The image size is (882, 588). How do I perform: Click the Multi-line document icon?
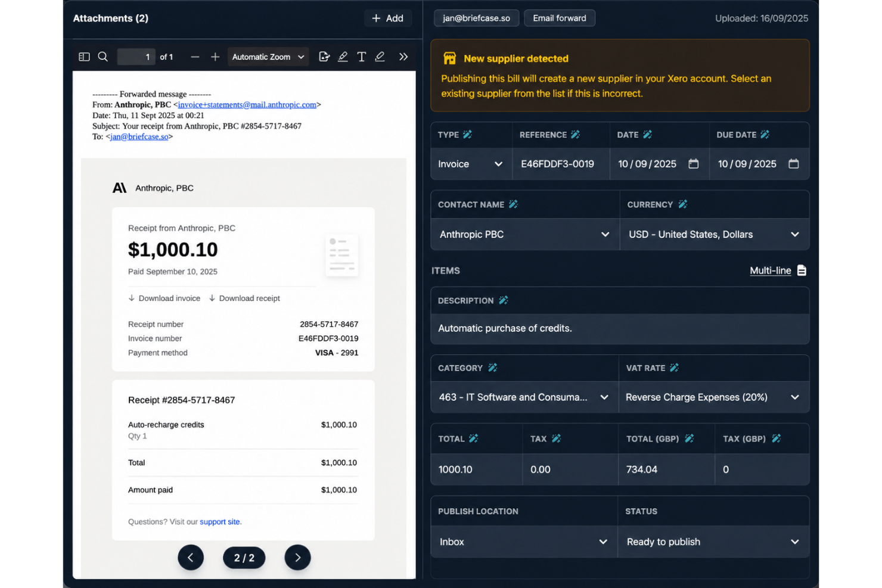tap(802, 270)
